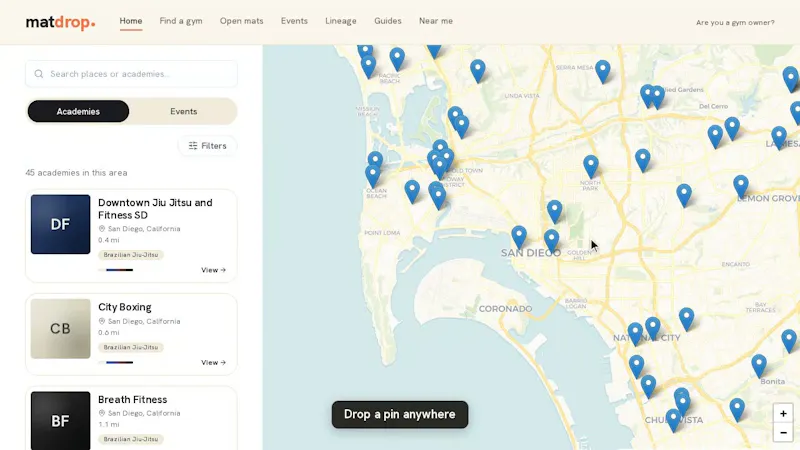Switch to Events toggle in sidebar
The image size is (800, 450).
point(184,111)
